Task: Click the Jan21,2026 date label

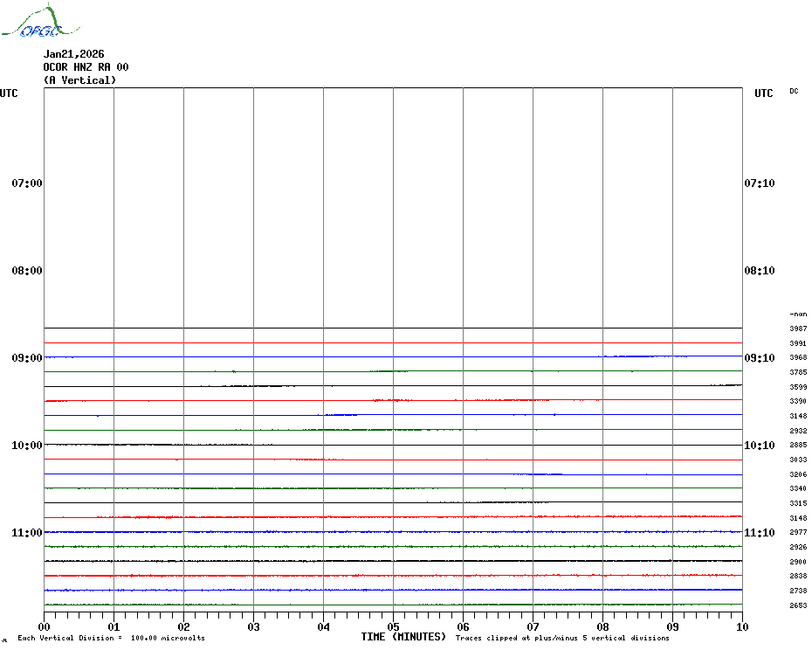Action: [73, 54]
